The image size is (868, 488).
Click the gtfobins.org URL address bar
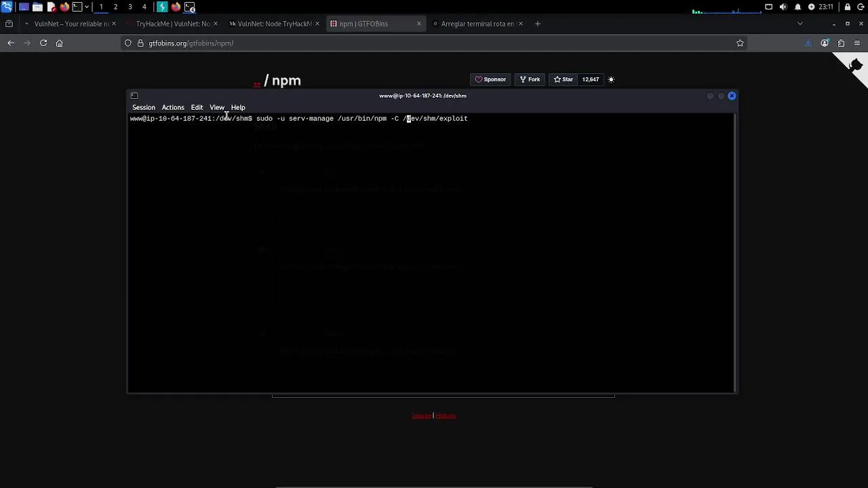(434, 43)
